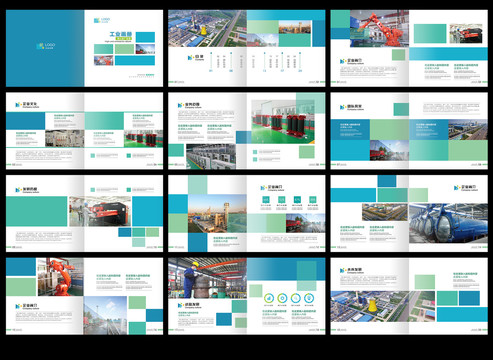The image size is (493, 360).
Task: Open the aerial factory photo above contents page
Action: coord(207,28)
